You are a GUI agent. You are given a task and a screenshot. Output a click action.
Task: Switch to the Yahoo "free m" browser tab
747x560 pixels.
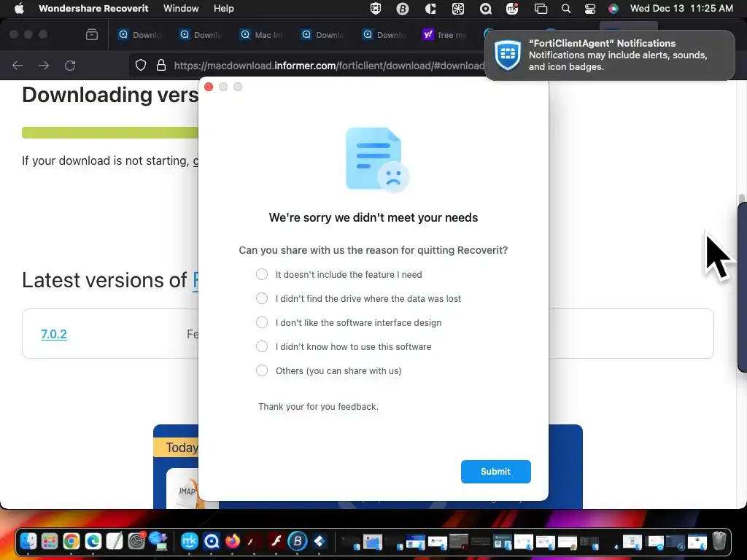click(445, 35)
